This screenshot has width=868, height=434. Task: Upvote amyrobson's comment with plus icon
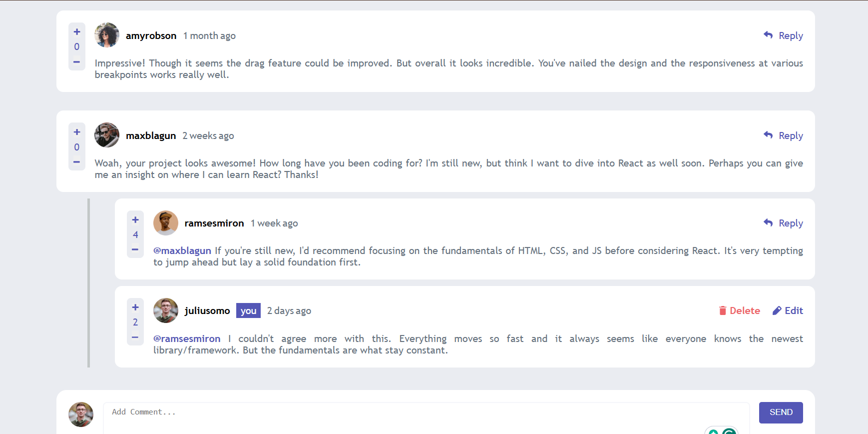coord(77,32)
